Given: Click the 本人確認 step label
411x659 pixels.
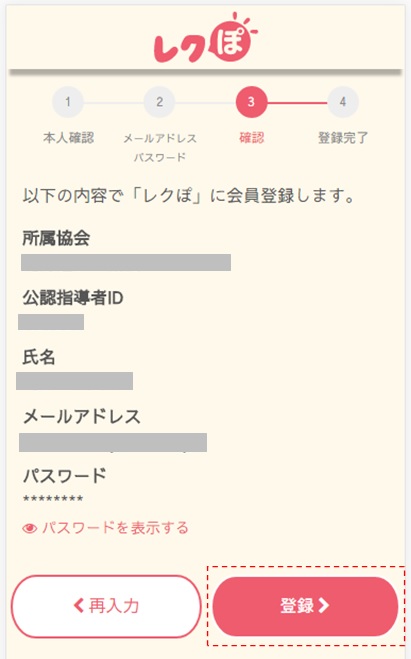Looking at the screenshot, I should click(x=68, y=137).
